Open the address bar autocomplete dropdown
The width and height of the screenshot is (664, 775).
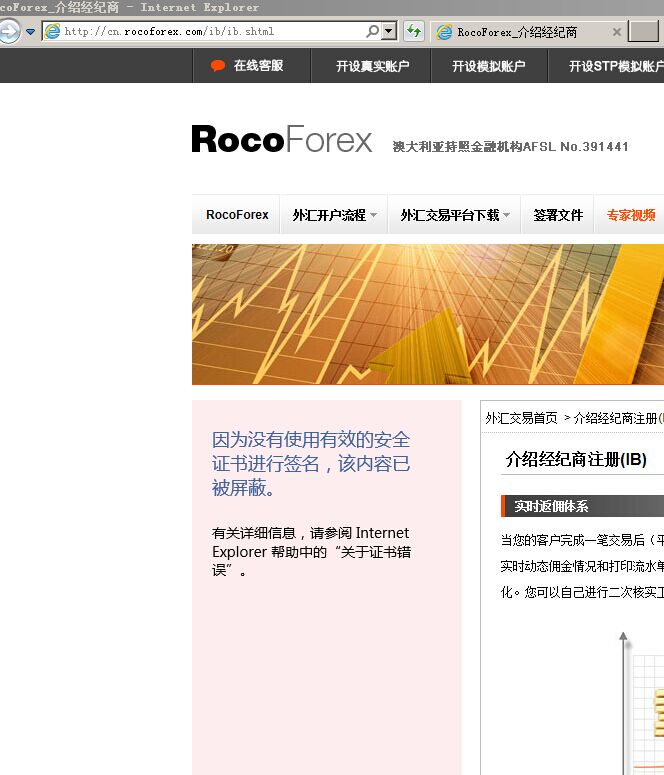click(389, 32)
